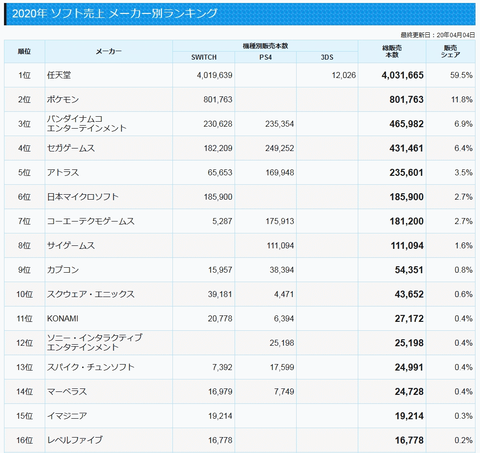Click total sales value 24,728

click(409, 392)
